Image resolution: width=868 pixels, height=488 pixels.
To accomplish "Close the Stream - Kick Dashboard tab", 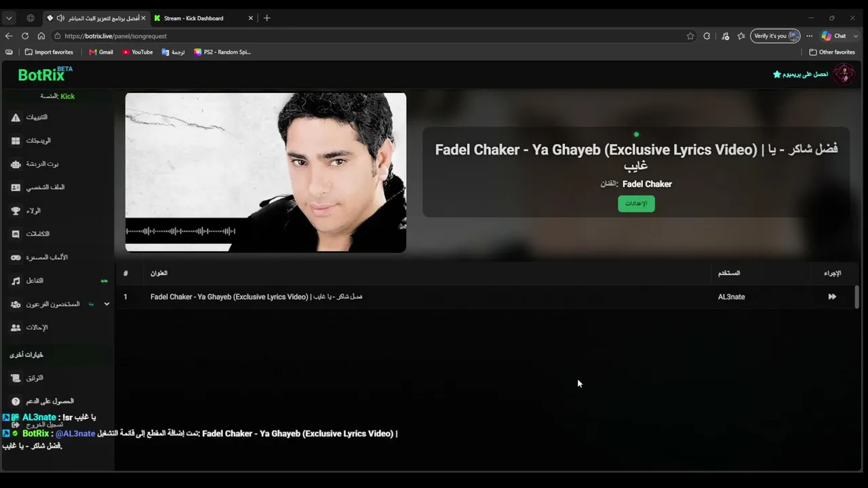I will point(251,18).
